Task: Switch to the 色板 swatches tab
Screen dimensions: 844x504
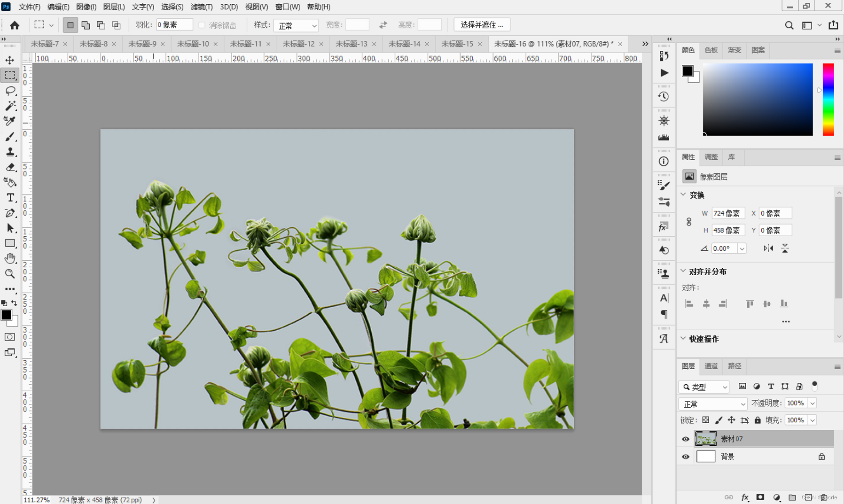Action: click(x=711, y=50)
